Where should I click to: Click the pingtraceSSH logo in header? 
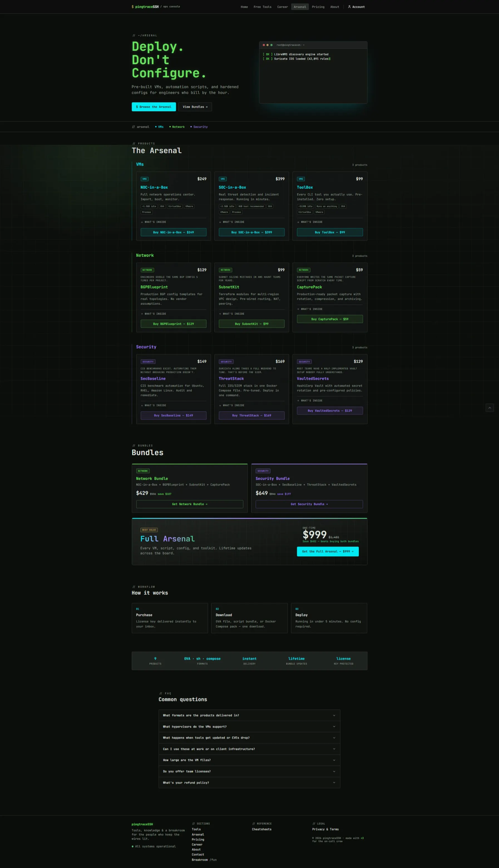[x=145, y=7]
